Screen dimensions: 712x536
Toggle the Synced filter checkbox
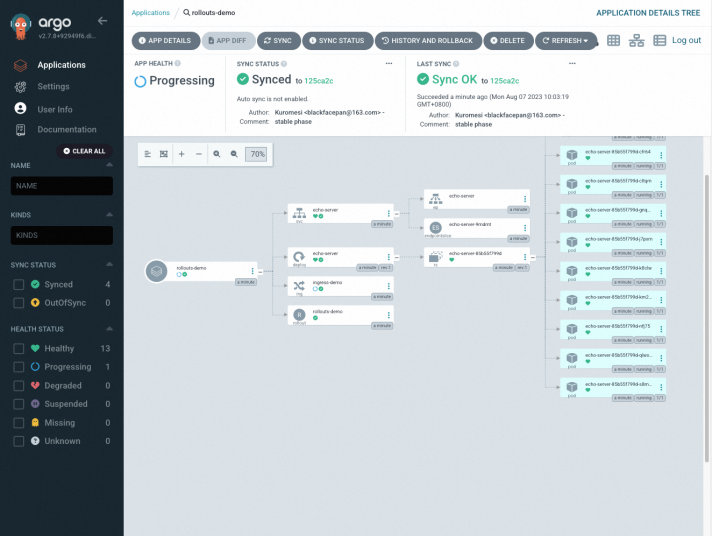(19, 284)
